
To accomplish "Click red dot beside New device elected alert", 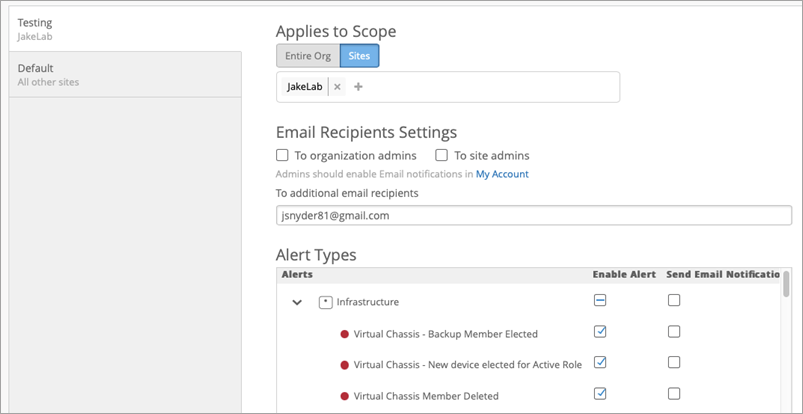I will click(345, 365).
